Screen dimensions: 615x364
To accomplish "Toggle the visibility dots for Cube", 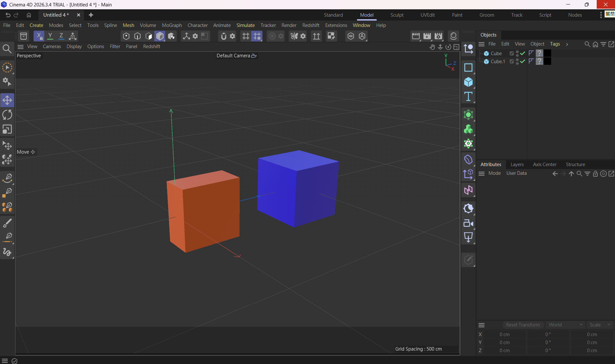I will (517, 53).
